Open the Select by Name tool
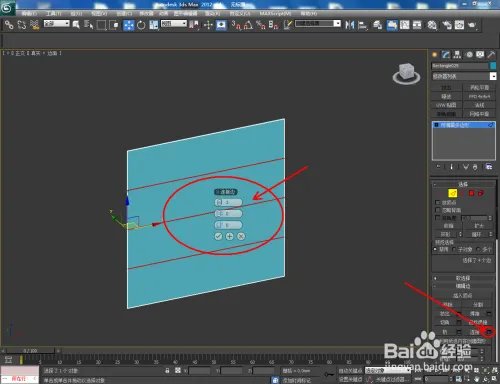Viewport: 500px width, 384px height. 88,25
